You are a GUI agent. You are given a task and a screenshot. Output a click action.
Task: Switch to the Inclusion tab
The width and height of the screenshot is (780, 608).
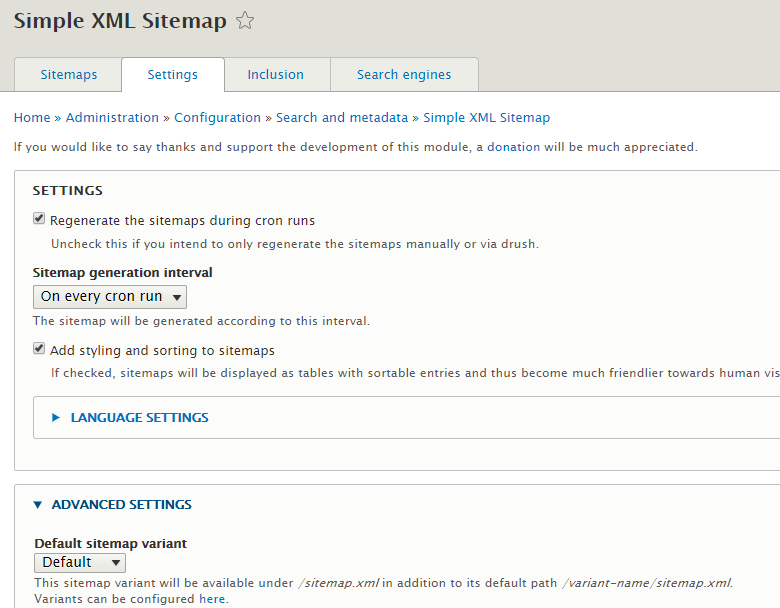coord(276,75)
